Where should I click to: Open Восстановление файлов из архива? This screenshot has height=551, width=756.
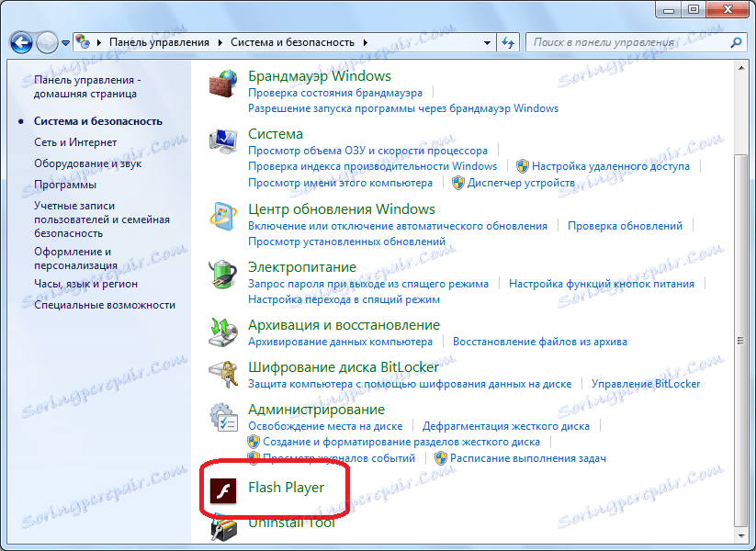coord(540,342)
